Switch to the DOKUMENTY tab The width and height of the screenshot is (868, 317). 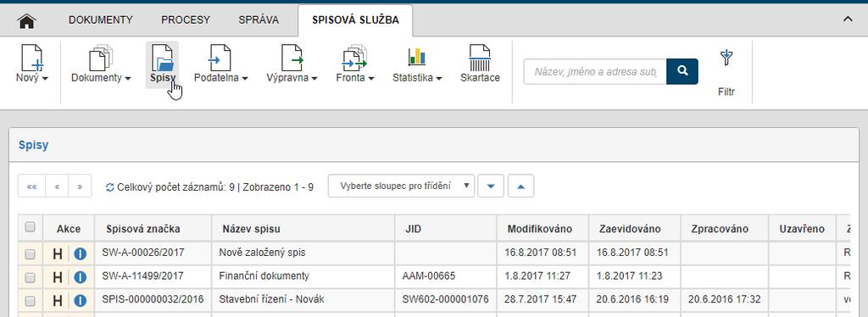[x=101, y=19]
